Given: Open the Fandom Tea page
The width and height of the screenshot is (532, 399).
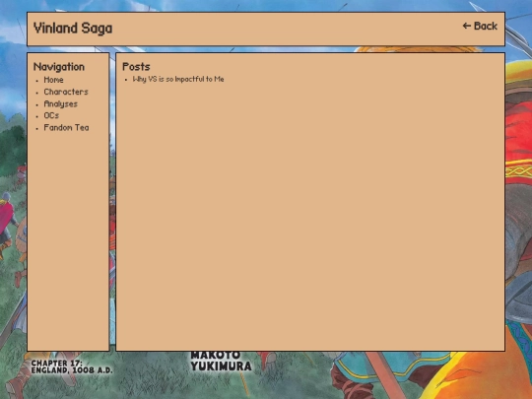Looking at the screenshot, I should pyautogui.click(x=67, y=127).
